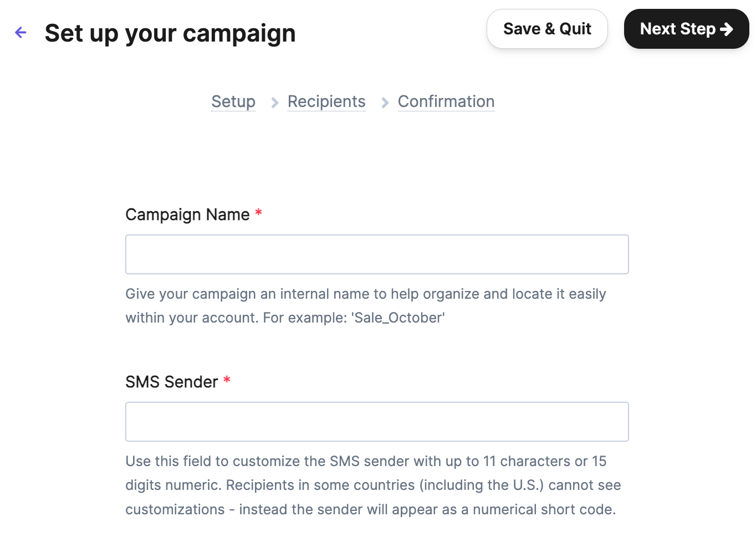Click the "Set up your campaign" heading

coord(170,33)
